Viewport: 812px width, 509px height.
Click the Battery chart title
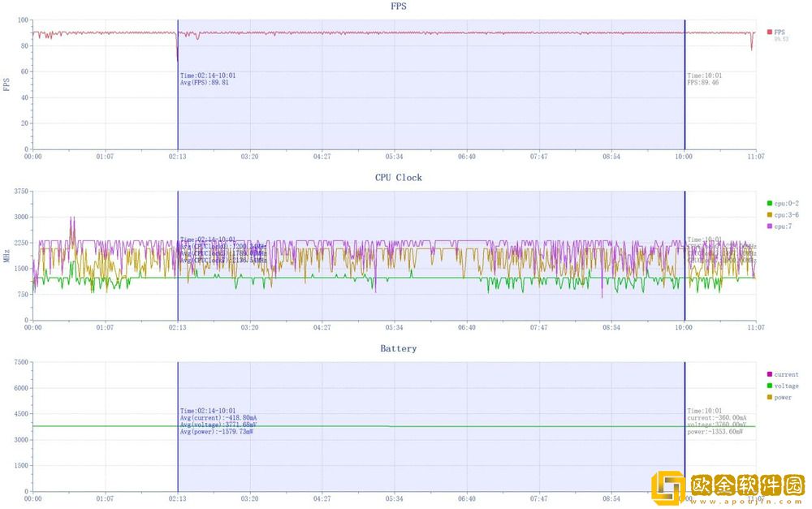[x=398, y=348]
